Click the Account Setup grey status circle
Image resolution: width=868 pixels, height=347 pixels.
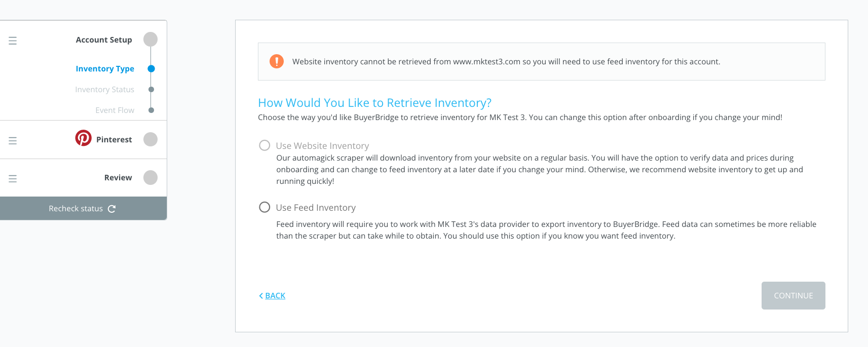coord(150,39)
